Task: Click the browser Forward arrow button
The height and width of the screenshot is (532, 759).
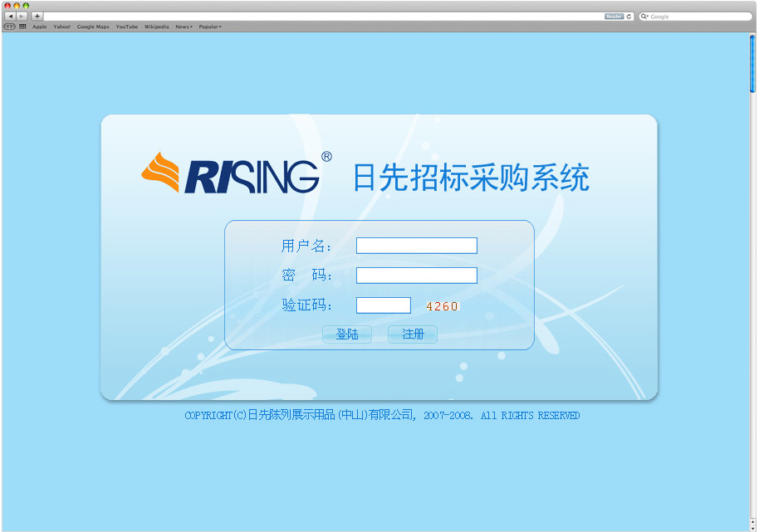Action: tap(22, 17)
